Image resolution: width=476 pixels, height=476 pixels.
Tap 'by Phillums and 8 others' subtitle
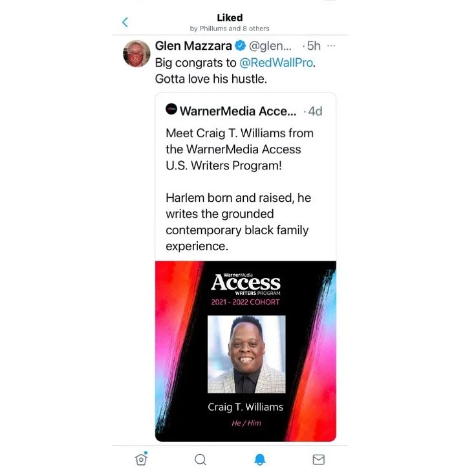click(x=230, y=28)
